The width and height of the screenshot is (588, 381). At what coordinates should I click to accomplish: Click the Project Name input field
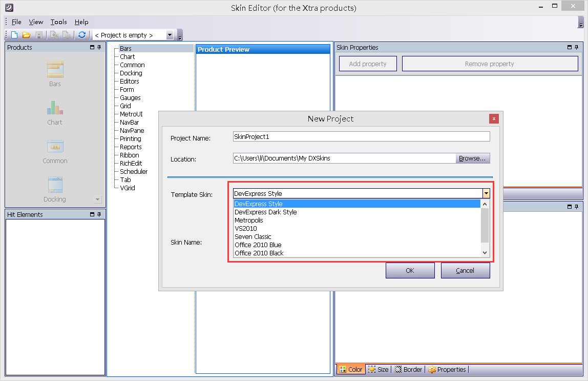[x=361, y=136]
